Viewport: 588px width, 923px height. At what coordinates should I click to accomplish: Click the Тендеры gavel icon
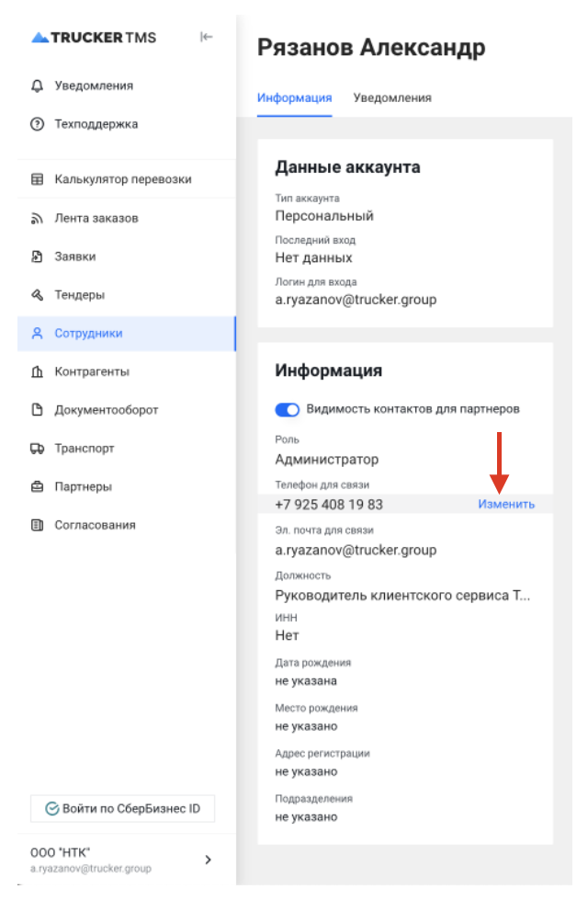coord(38,295)
